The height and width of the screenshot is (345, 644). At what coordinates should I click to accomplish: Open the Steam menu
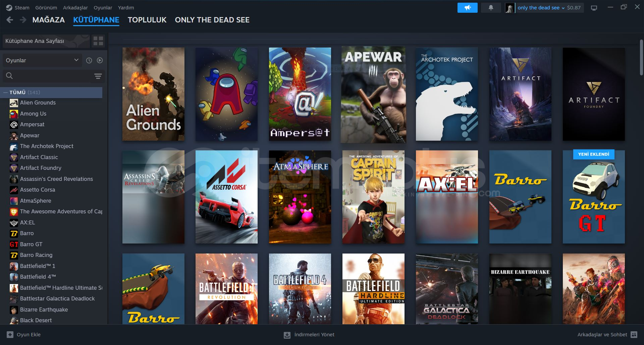[22, 8]
